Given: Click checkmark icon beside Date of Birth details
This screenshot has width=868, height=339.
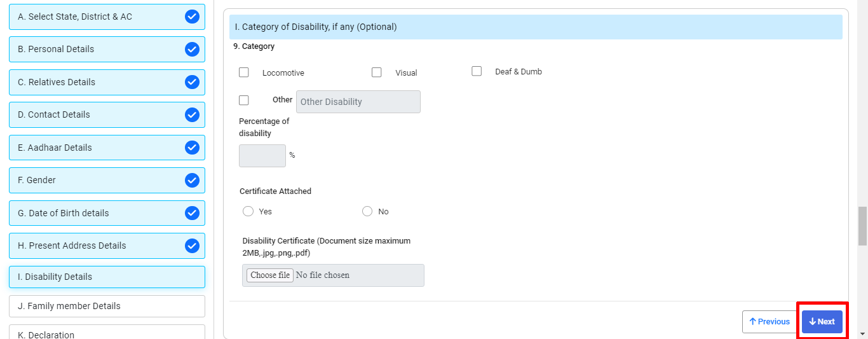Looking at the screenshot, I should click(192, 213).
